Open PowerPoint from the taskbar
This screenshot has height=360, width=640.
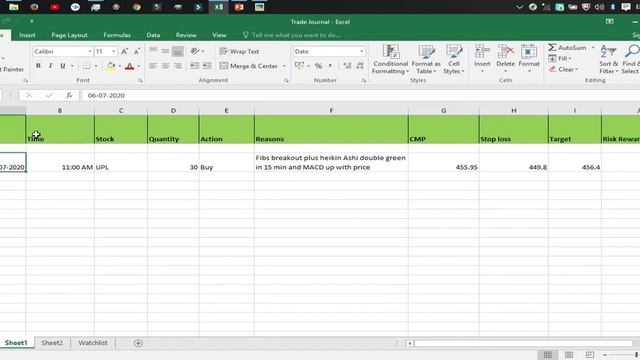[239, 7]
